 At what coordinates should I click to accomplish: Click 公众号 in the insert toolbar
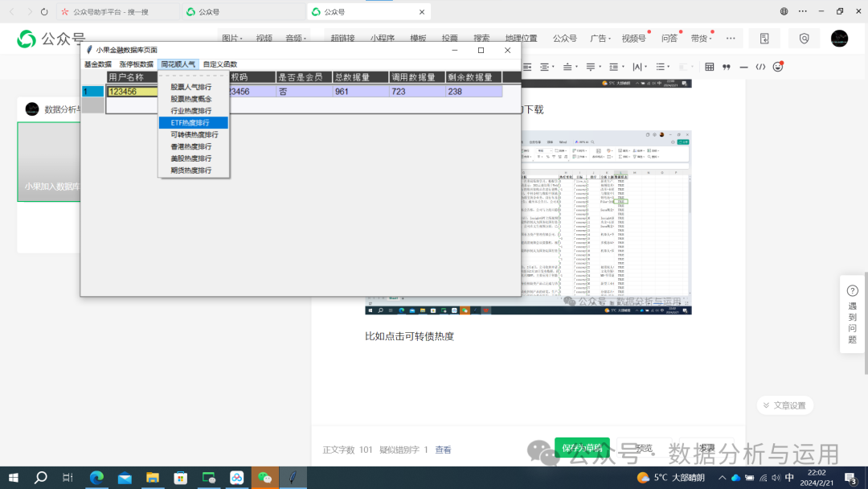coord(565,39)
